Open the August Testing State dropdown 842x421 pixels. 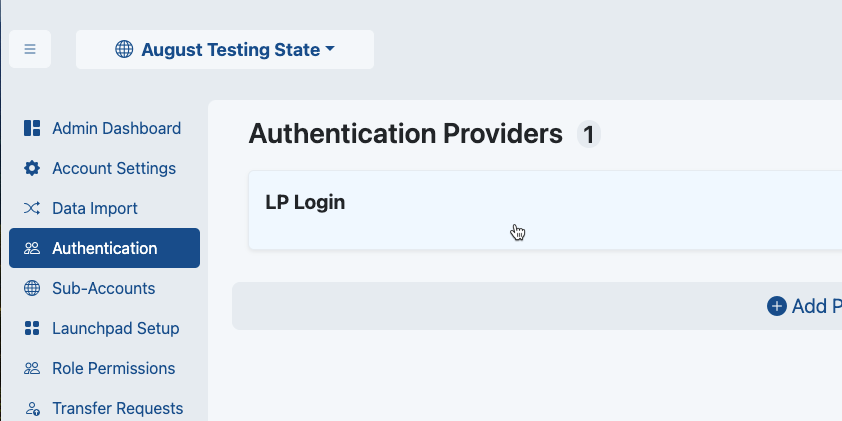pyautogui.click(x=225, y=49)
